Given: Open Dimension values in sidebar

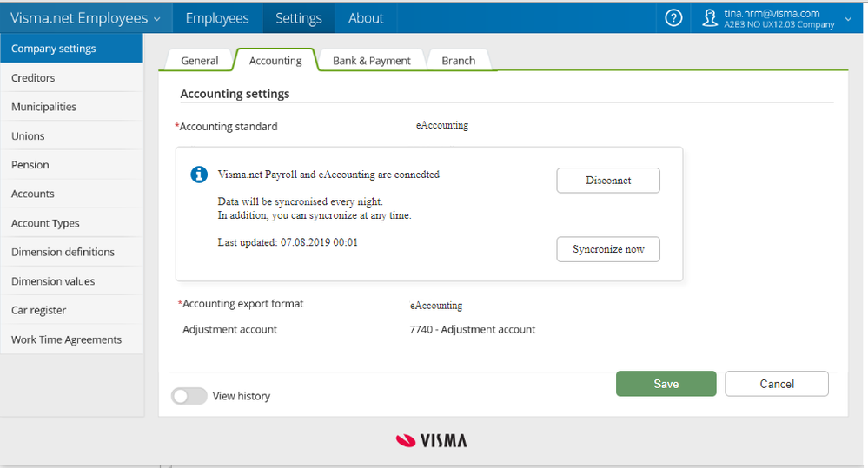Looking at the screenshot, I should click(x=71, y=281).
